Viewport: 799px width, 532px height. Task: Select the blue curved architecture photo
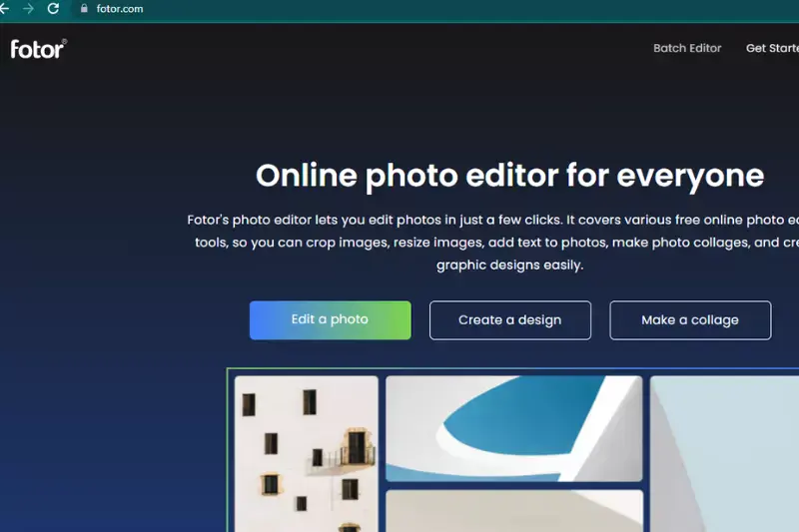click(513, 428)
